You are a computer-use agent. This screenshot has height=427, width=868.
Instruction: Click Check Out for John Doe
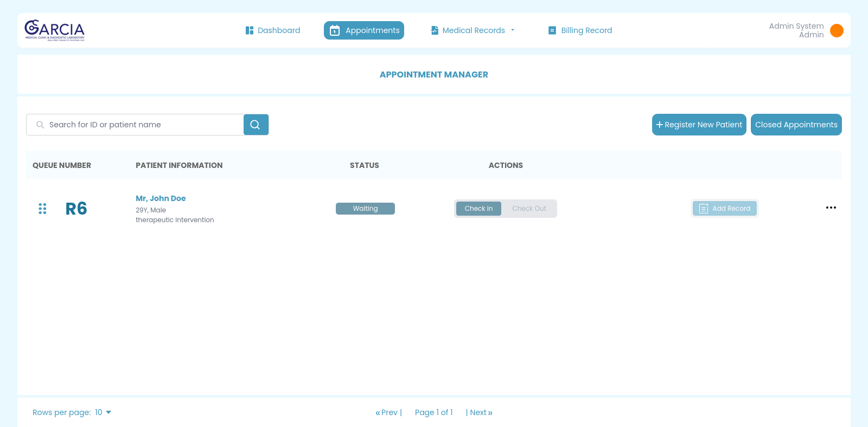[x=529, y=209]
